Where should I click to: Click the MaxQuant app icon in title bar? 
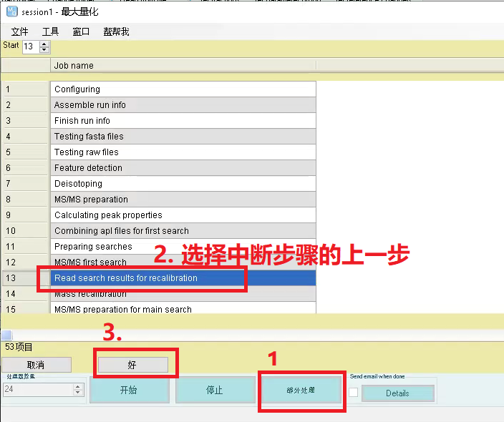pyautogui.click(x=11, y=12)
